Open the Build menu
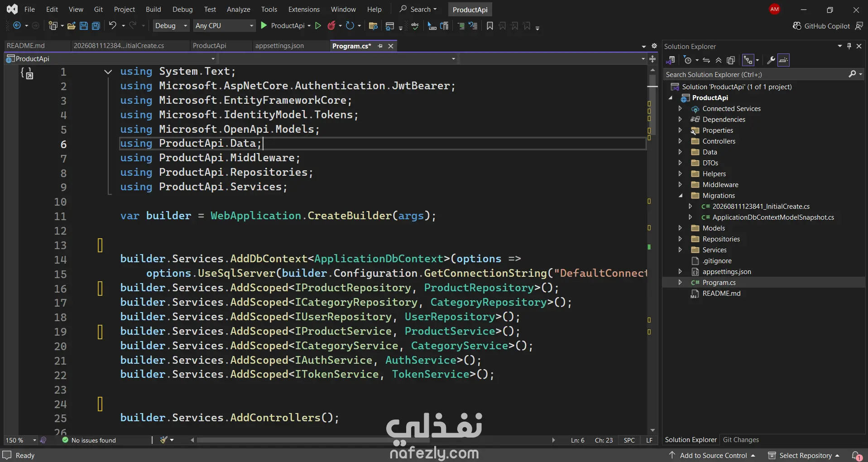This screenshot has width=868, height=462. point(153,9)
